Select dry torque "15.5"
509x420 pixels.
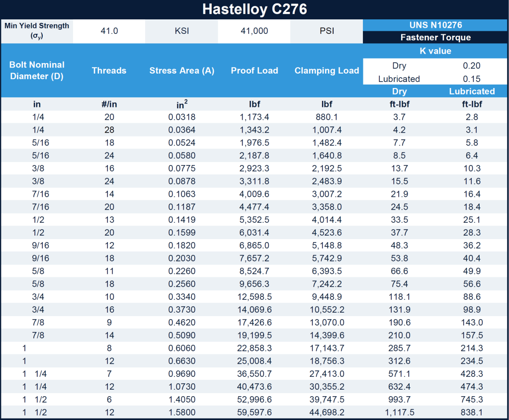(x=399, y=181)
